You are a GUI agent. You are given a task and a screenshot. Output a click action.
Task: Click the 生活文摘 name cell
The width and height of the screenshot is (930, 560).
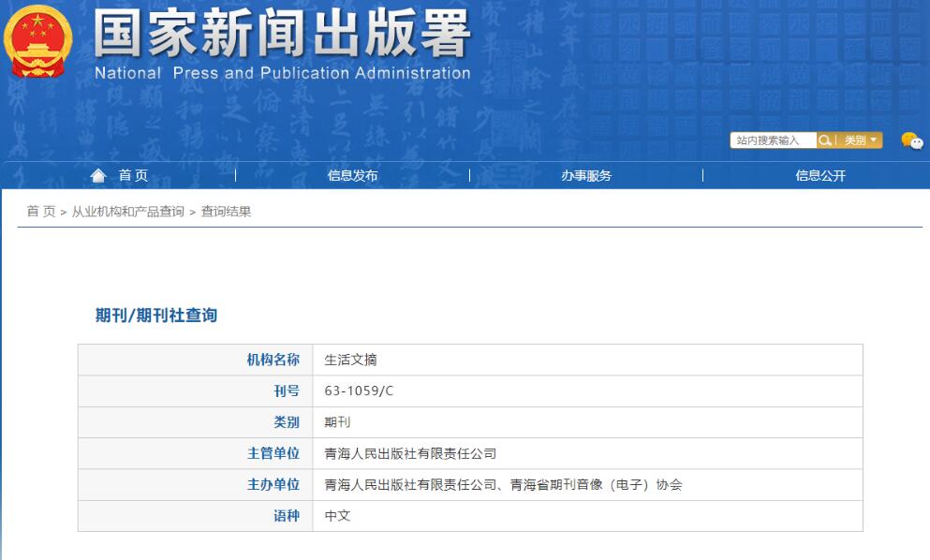tap(350, 360)
